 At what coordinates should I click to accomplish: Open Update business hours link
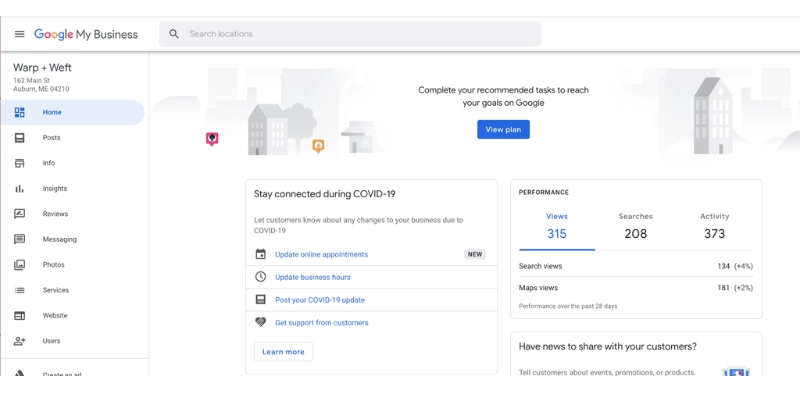(313, 277)
